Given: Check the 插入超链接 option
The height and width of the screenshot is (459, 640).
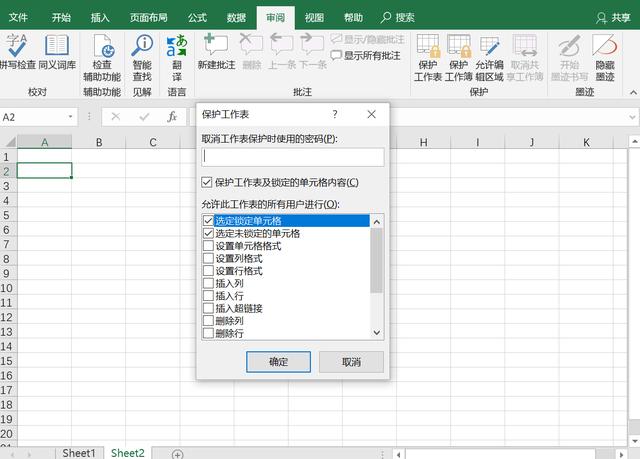Looking at the screenshot, I should pos(208,308).
